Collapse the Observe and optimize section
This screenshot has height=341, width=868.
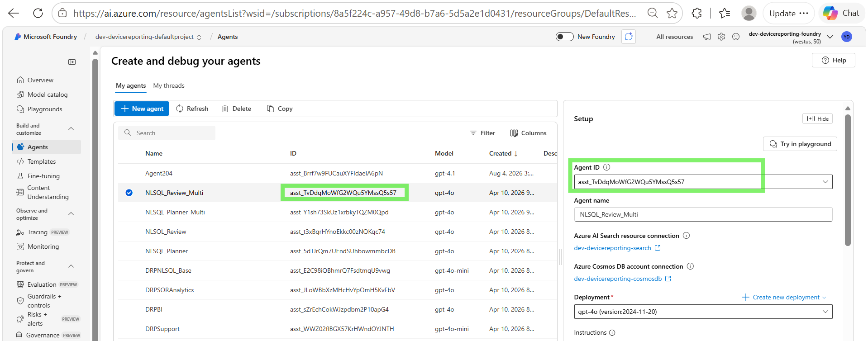tap(71, 214)
